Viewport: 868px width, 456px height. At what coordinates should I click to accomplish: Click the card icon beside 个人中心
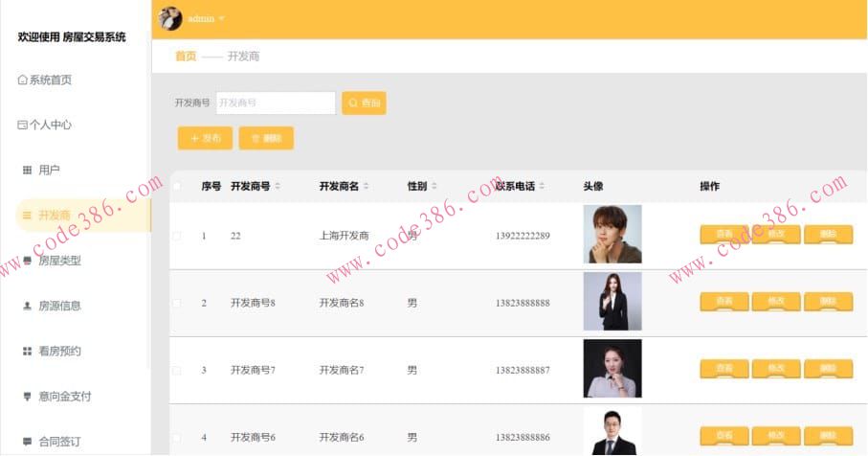coord(22,125)
